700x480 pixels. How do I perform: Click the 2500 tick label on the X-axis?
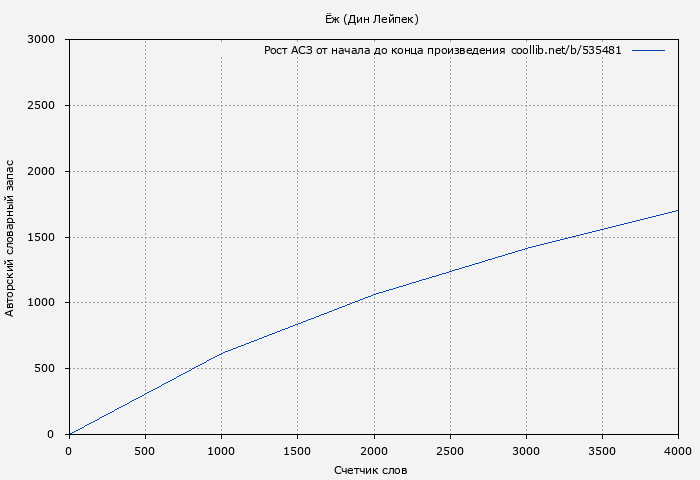point(449,451)
